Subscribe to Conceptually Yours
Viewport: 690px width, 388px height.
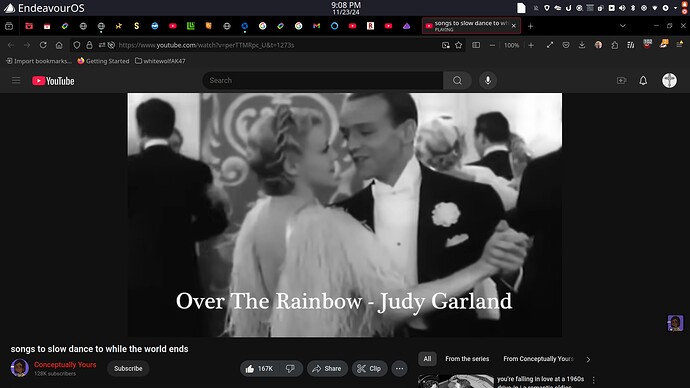(128, 369)
